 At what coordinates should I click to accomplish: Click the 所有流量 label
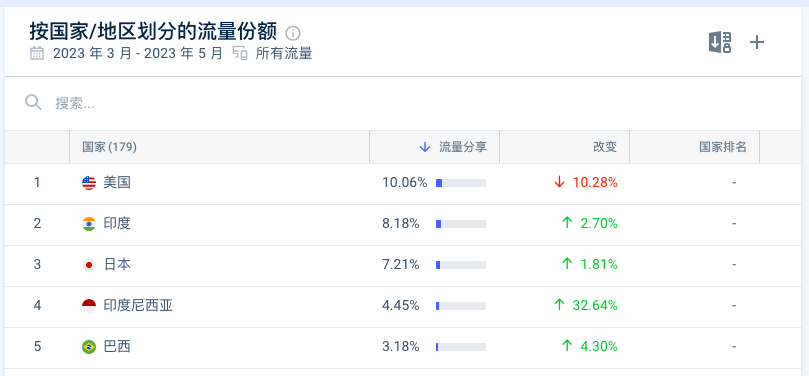coord(284,53)
